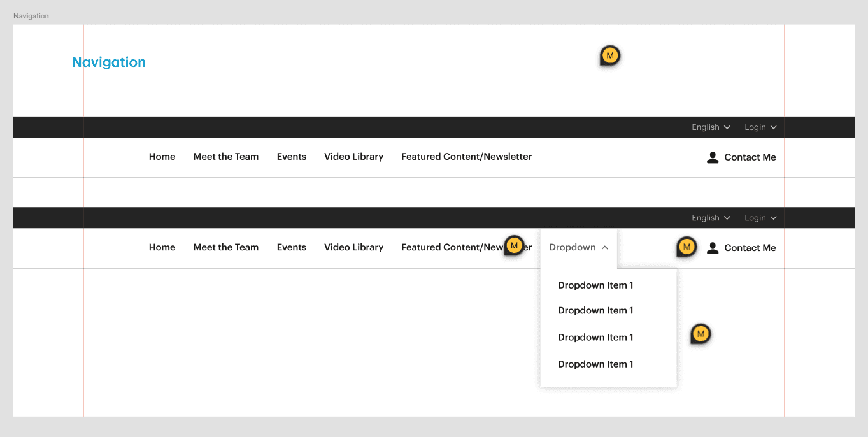The width and height of the screenshot is (868, 437).
Task: Open English language dropdown in lower dark bar
Action: [711, 218]
